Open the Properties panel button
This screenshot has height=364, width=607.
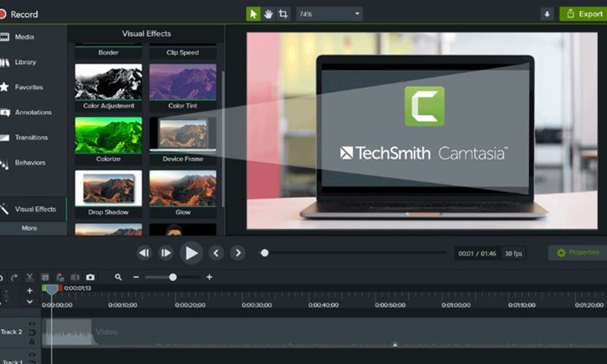(x=577, y=253)
